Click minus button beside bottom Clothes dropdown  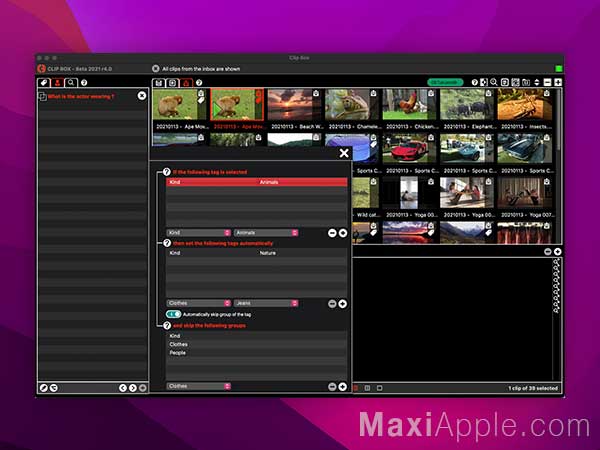point(332,387)
